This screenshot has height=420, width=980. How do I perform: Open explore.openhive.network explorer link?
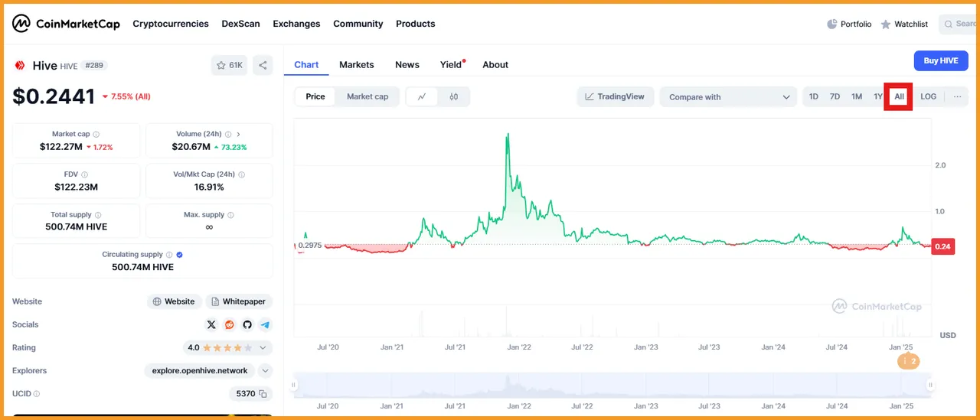(200, 370)
